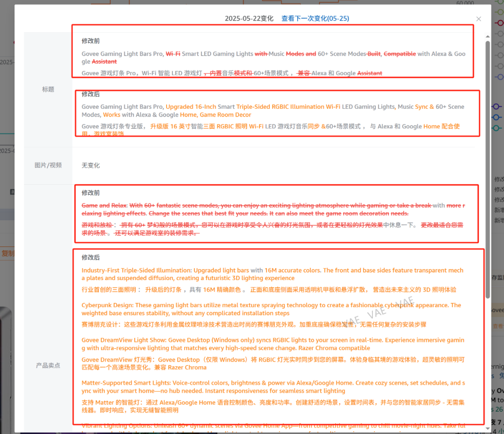Select the dialog title 2025-05-22变化

249,18
